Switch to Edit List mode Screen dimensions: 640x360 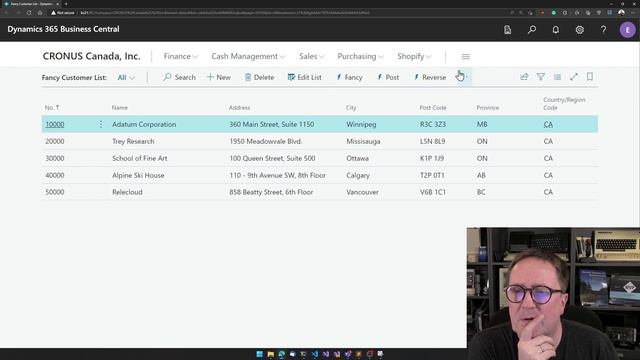304,77
